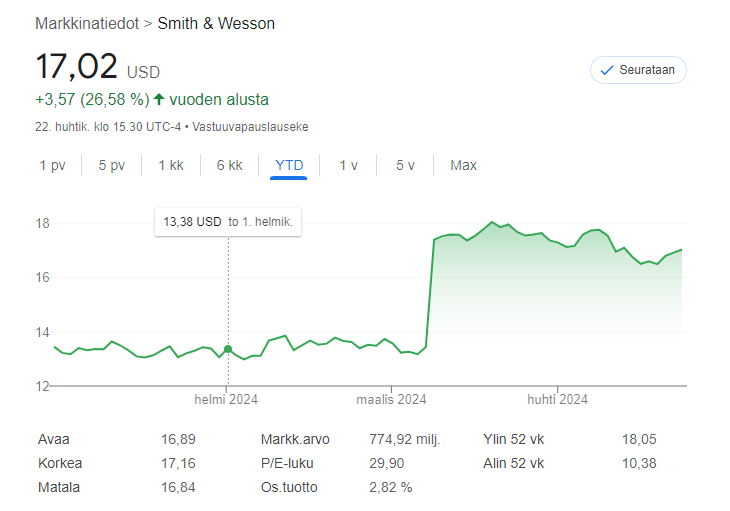Click the vuoden alusta text

(219, 100)
